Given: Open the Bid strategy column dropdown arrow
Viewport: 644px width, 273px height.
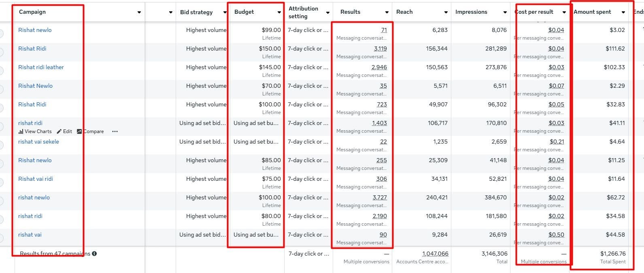Looking at the screenshot, I should 225,12.
